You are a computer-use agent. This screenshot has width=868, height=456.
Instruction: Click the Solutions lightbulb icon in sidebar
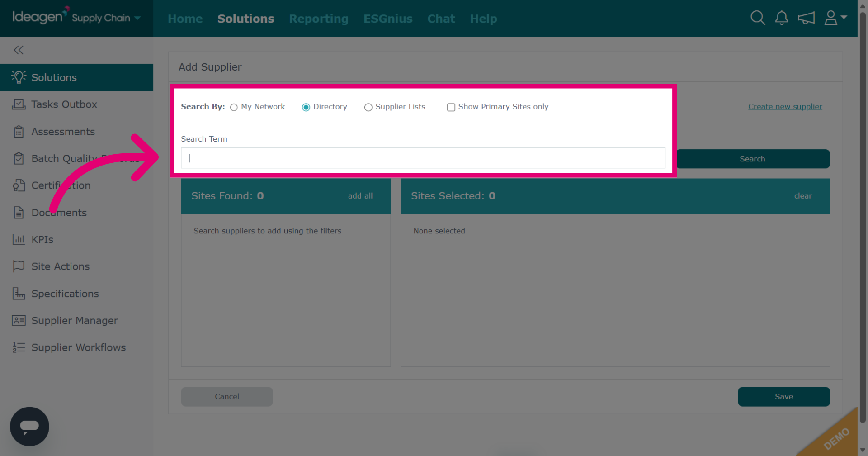[19, 77]
